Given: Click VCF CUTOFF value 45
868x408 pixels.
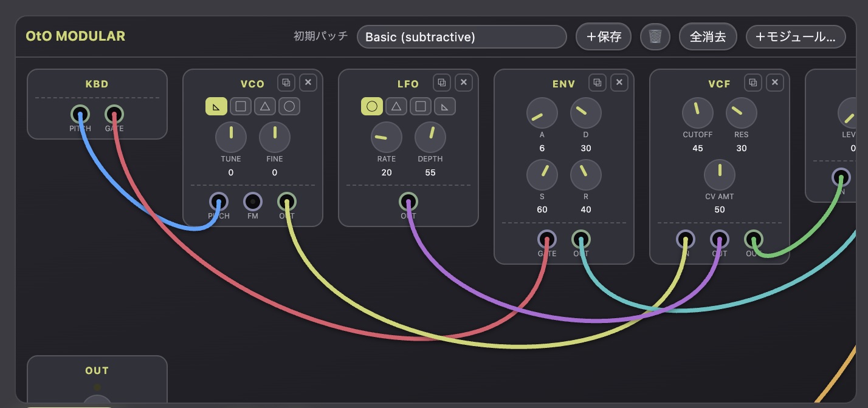Looking at the screenshot, I should click(x=698, y=148).
